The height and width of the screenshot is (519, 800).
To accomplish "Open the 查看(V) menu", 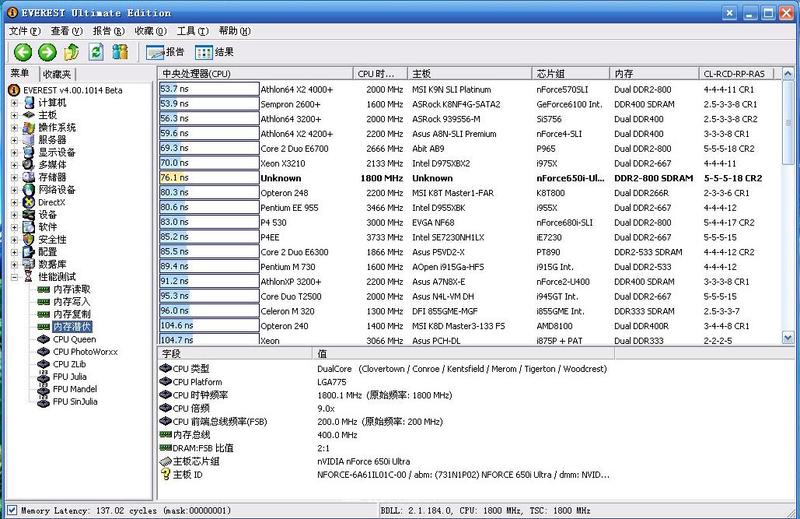I will point(67,31).
